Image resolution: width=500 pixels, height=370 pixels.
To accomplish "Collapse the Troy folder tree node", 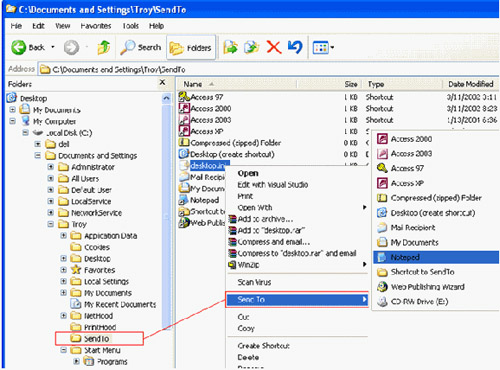I will [x=50, y=224].
